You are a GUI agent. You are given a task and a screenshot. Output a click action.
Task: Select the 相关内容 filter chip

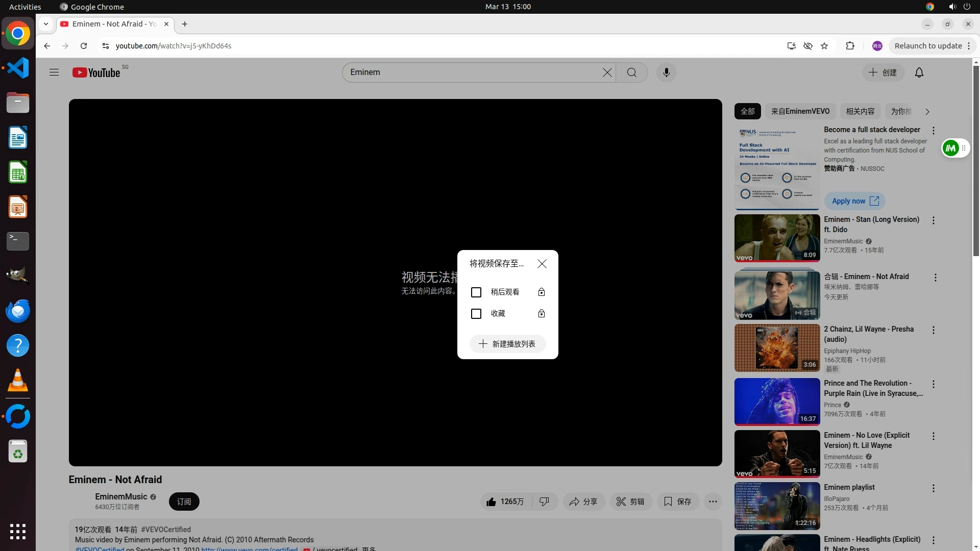click(x=860, y=111)
